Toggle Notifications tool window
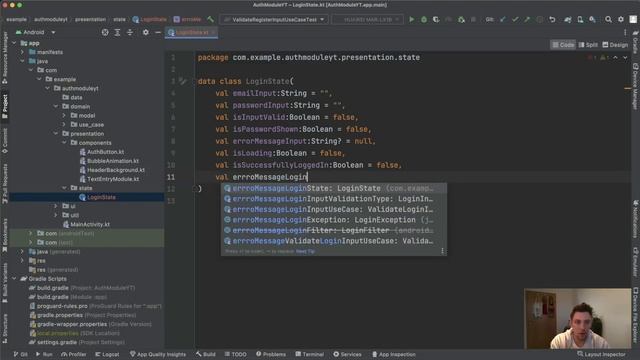This screenshot has width=640, height=360. 636,219
